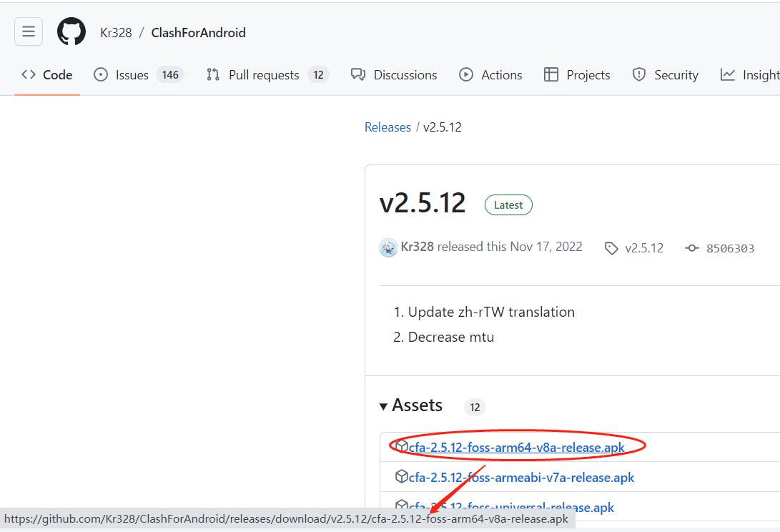Collapse the Assets section
The width and height of the screenshot is (780, 532).
tap(411, 405)
